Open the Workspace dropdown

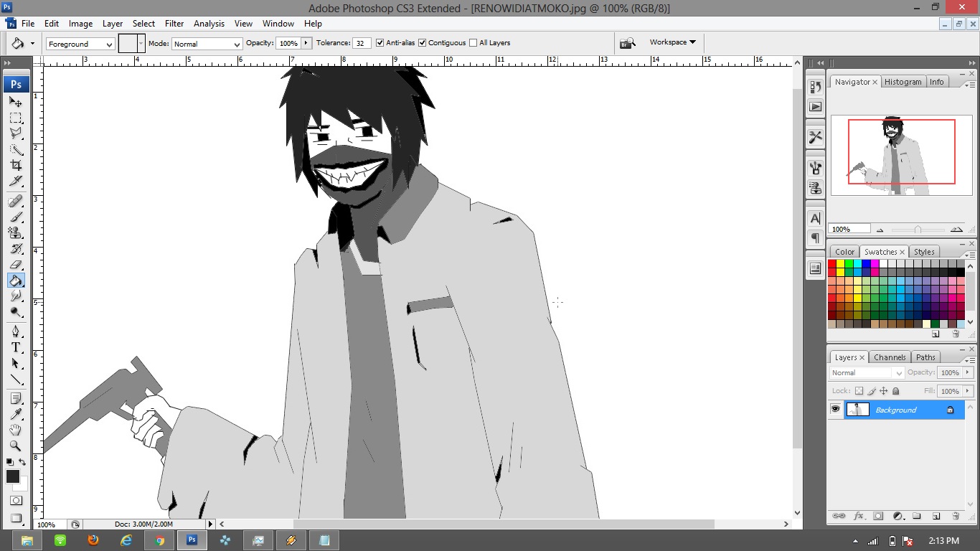click(x=668, y=42)
